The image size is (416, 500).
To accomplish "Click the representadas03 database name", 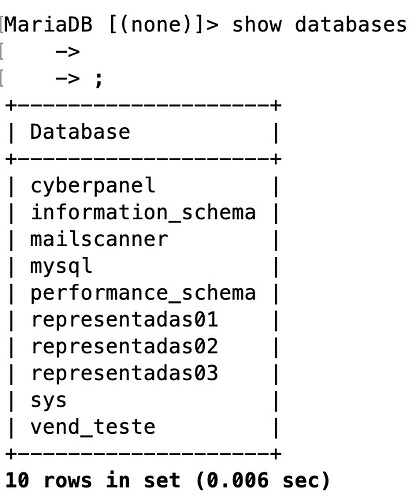I will [124, 373].
